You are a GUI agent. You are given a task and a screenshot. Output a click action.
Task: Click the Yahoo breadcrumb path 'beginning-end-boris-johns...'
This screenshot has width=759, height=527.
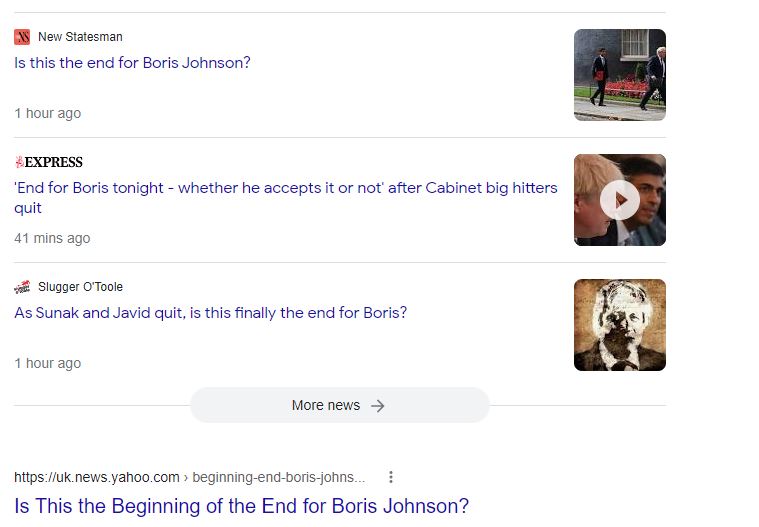[x=278, y=477]
